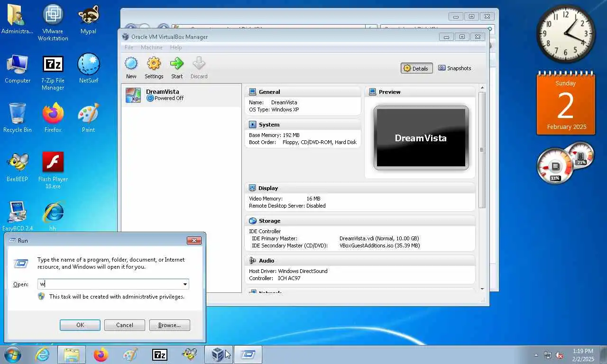This screenshot has height=364, width=607.
Task: Open the Administrator folder desktop icon
Action: point(17,20)
